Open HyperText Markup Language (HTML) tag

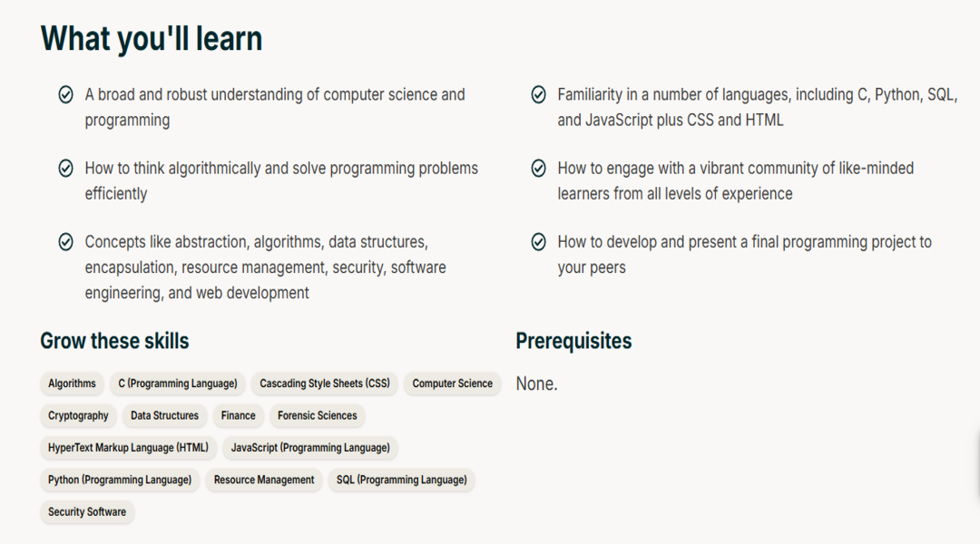click(128, 448)
